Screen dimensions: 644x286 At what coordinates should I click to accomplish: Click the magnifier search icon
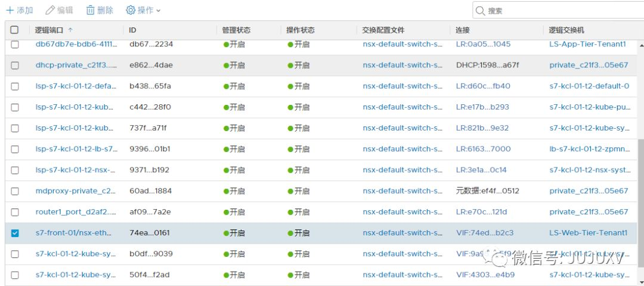pos(481,11)
